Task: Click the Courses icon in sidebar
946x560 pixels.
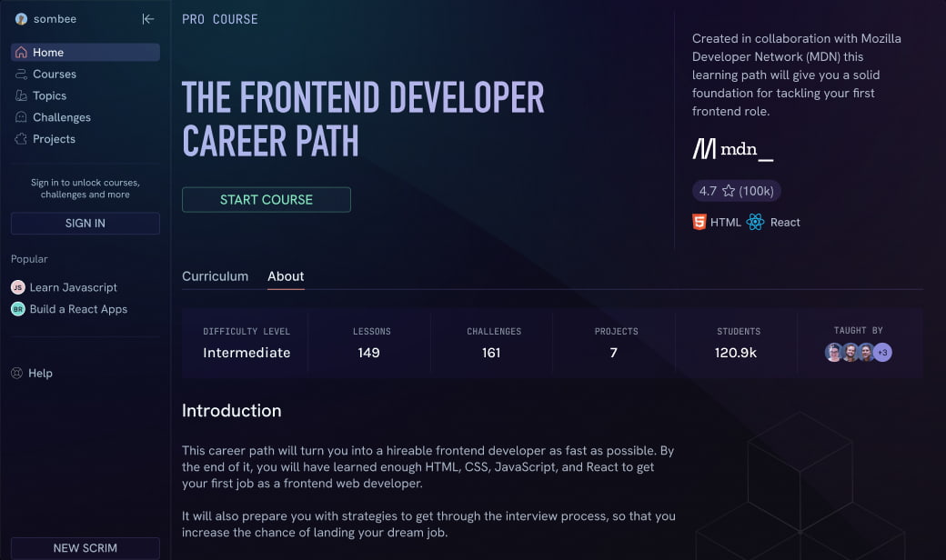Action: click(21, 75)
